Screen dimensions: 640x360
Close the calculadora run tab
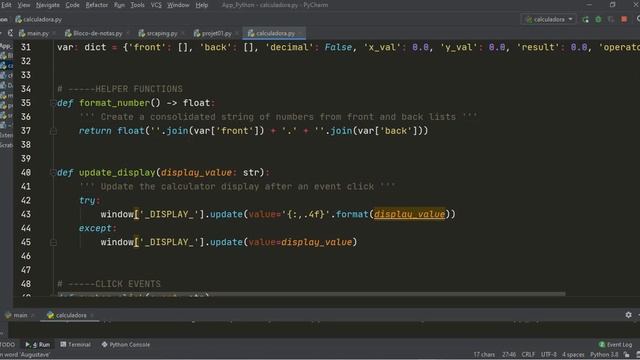pyautogui.click(x=92, y=315)
